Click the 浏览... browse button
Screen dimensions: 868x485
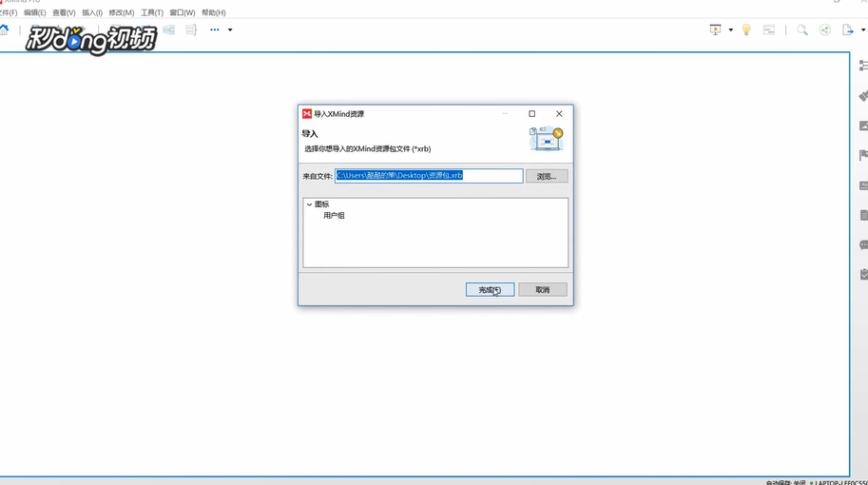547,176
